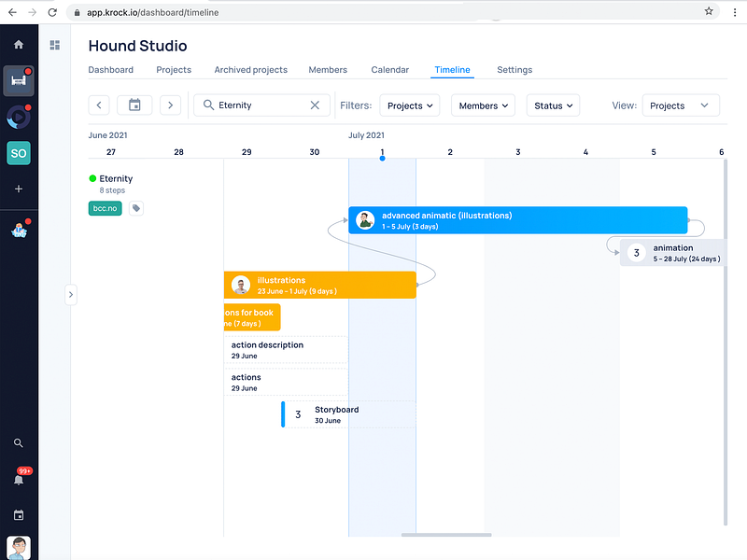Click the vertical timeline scrollbar
The image size is (747, 560).
(726, 342)
